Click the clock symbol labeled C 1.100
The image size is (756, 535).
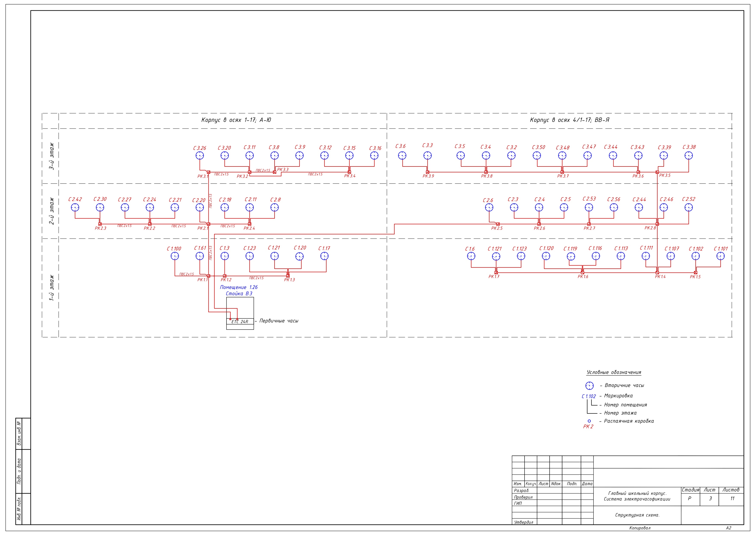175,256
